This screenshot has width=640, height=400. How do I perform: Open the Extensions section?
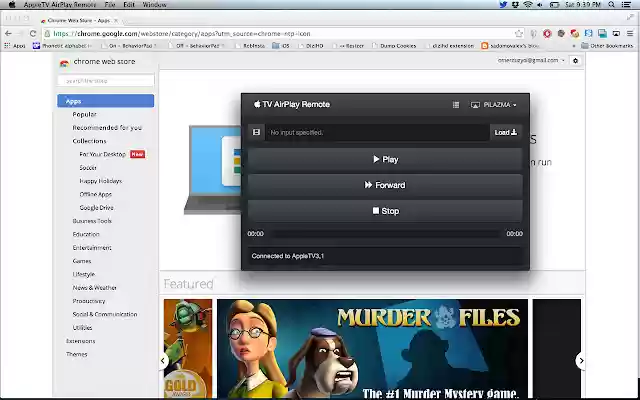(80, 341)
